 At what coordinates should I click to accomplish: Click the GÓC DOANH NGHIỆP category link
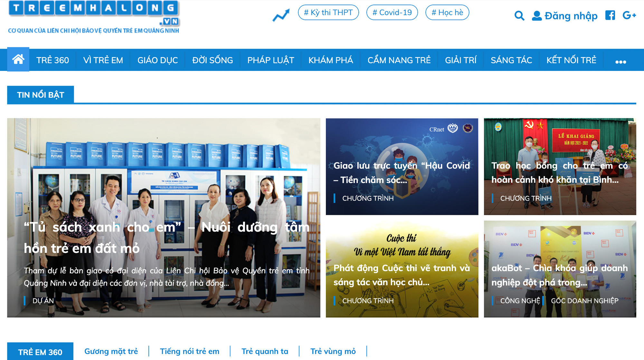pos(584,301)
